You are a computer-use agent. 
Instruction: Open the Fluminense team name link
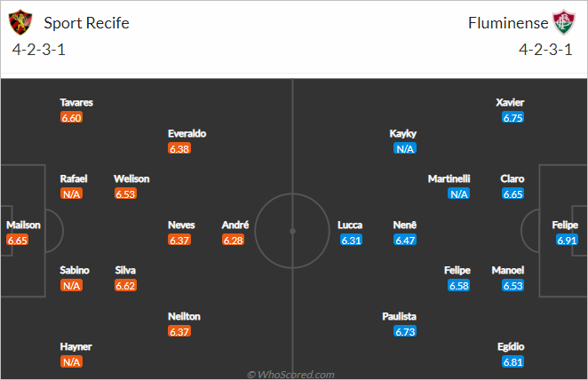pyautogui.click(x=508, y=23)
